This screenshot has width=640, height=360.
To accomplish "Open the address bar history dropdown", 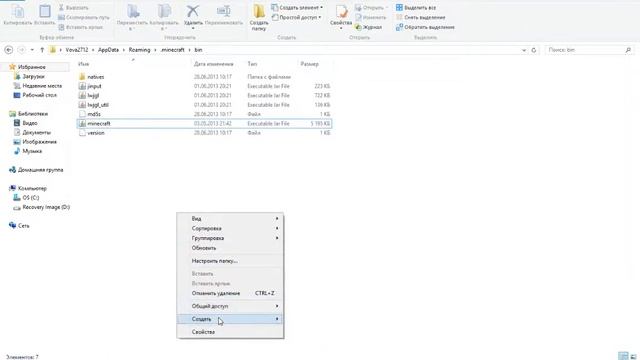I will (524, 50).
